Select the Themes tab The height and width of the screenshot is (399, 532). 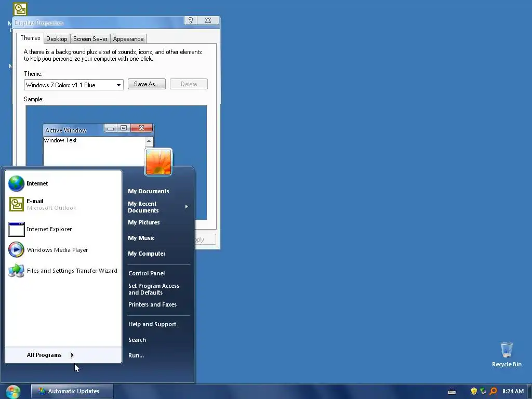pyautogui.click(x=30, y=38)
